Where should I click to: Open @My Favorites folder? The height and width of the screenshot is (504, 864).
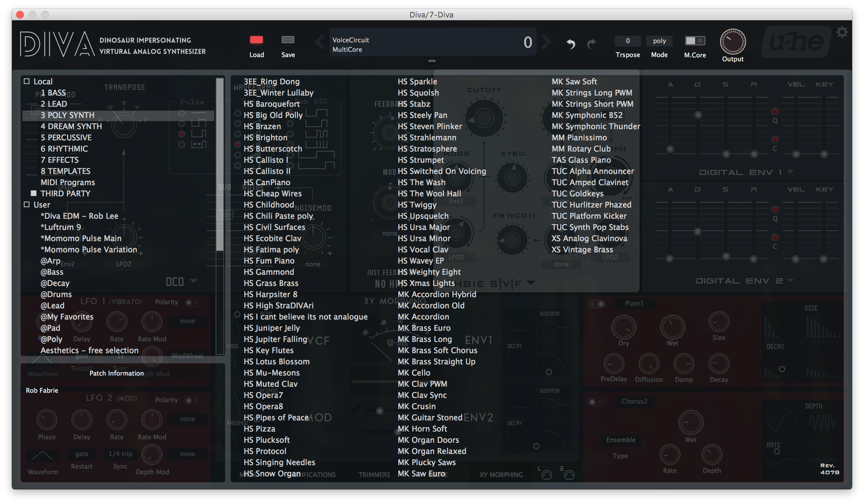pyautogui.click(x=67, y=317)
